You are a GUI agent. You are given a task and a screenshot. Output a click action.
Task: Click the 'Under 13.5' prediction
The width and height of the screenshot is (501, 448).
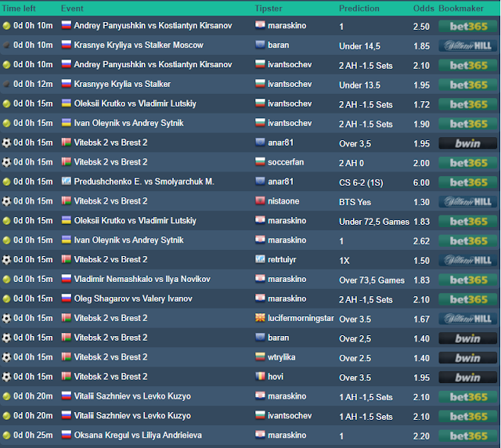[359, 85]
